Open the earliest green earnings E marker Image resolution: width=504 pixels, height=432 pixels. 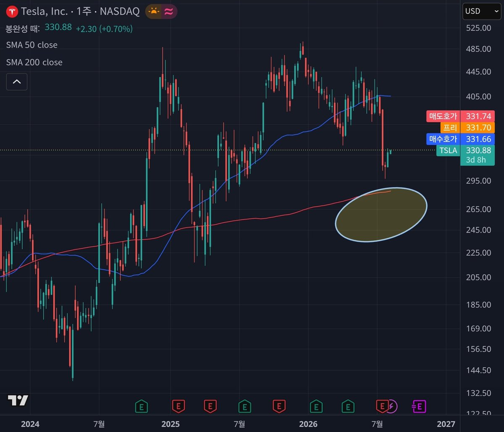[142, 406]
